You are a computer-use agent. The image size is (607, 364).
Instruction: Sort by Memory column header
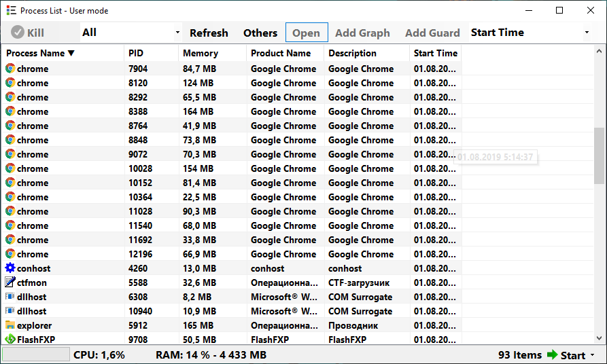coord(213,54)
